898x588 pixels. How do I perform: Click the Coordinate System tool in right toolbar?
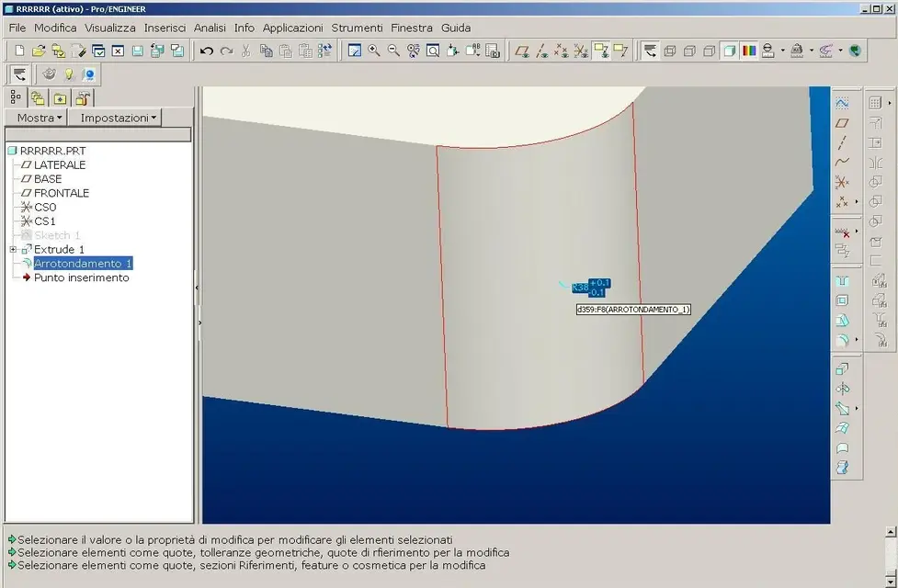(842, 182)
